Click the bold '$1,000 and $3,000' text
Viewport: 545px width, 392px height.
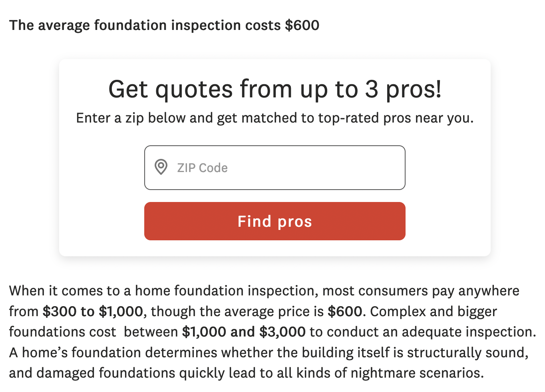point(243,332)
